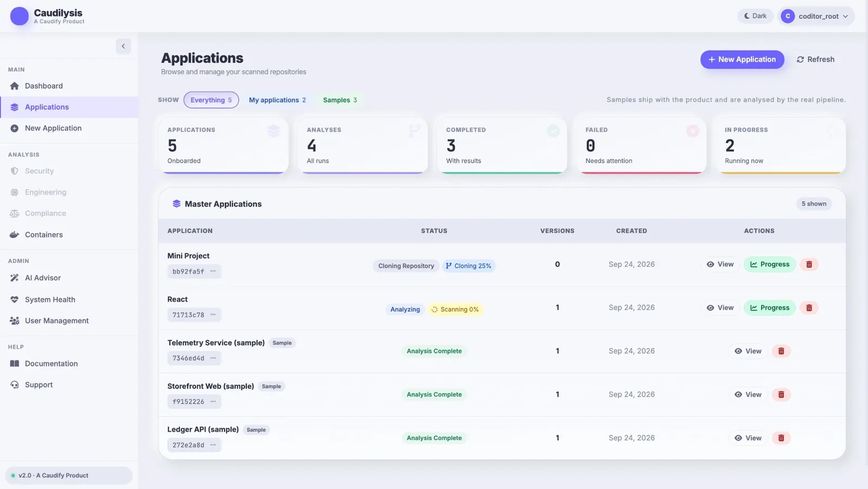Open Progress for Mini Project
Screen dimensions: 868x489
(769, 265)
